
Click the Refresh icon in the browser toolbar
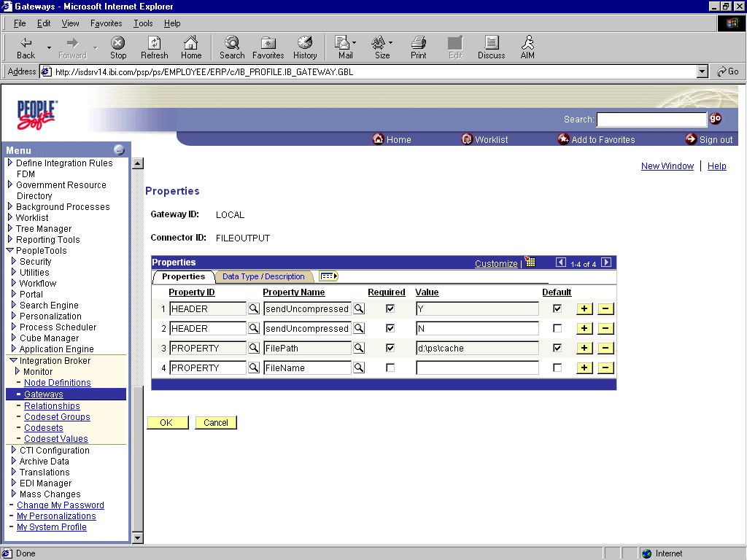pyautogui.click(x=154, y=47)
